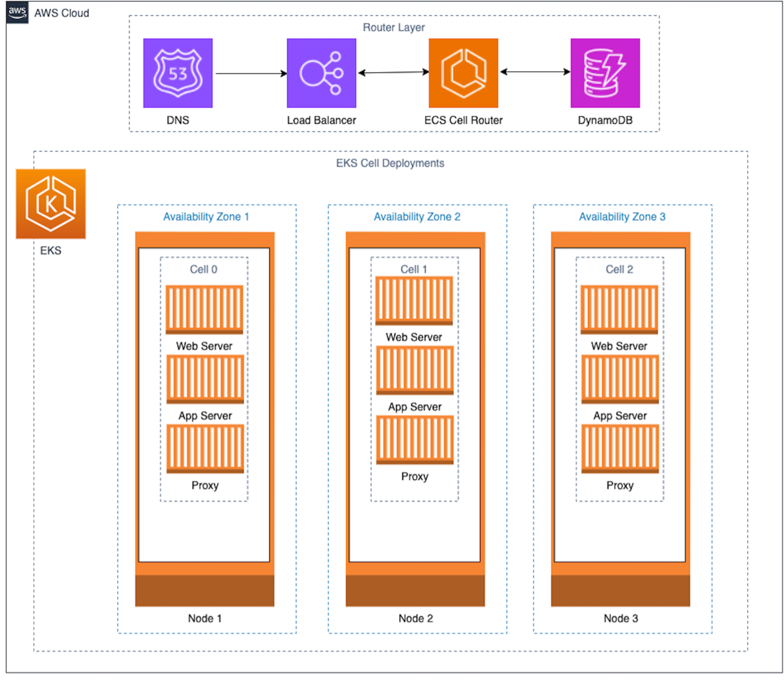The height and width of the screenshot is (680, 784).
Task: Click the Load Balancer icon
Action: [321, 73]
